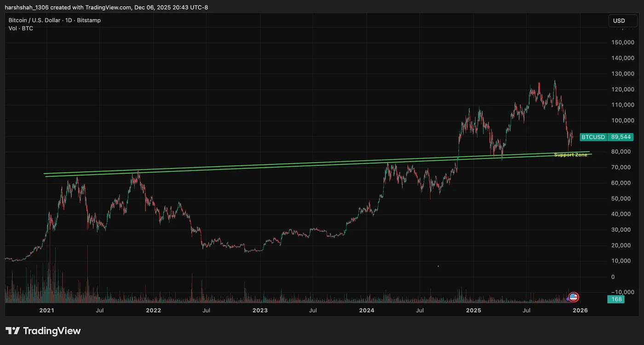Click the 2026 label on the time axis
644x345 pixels.
pos(580,311)
